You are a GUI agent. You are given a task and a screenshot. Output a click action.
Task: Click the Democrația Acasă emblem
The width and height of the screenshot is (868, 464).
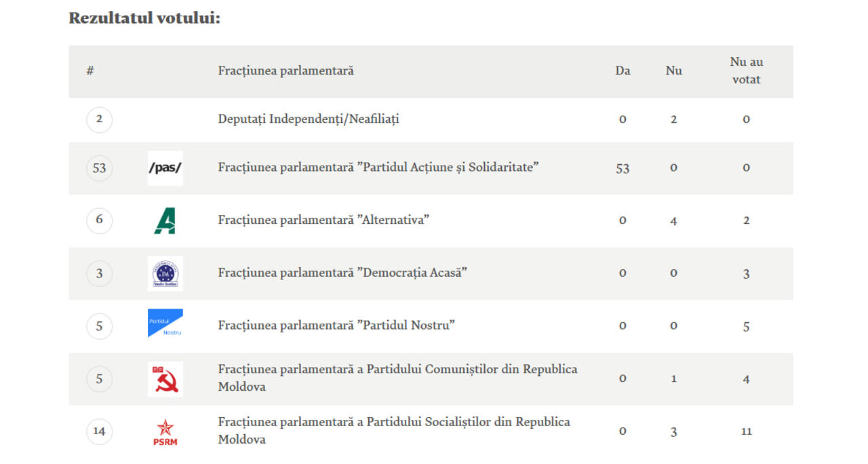(x=165, y=273)
